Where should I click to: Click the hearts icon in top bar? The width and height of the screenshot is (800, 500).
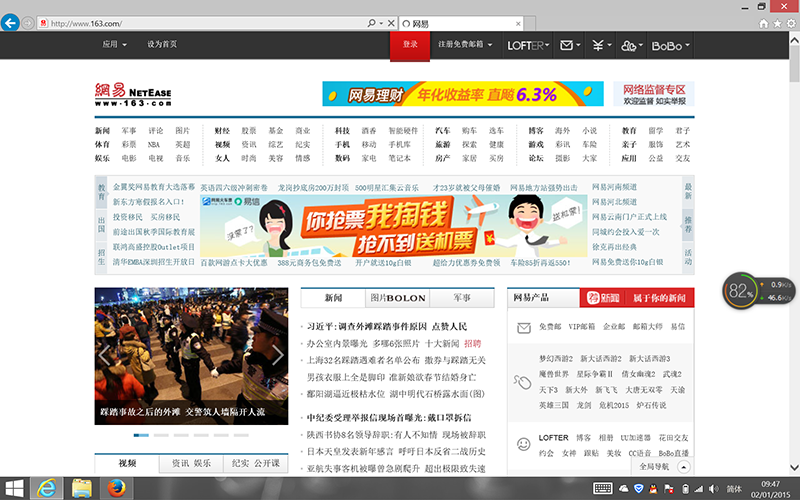coord(628,46)
